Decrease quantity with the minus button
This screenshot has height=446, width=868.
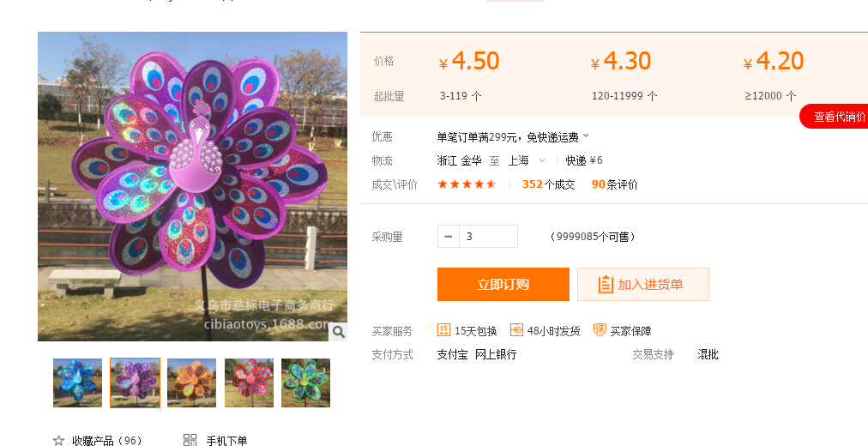(449, 236)
